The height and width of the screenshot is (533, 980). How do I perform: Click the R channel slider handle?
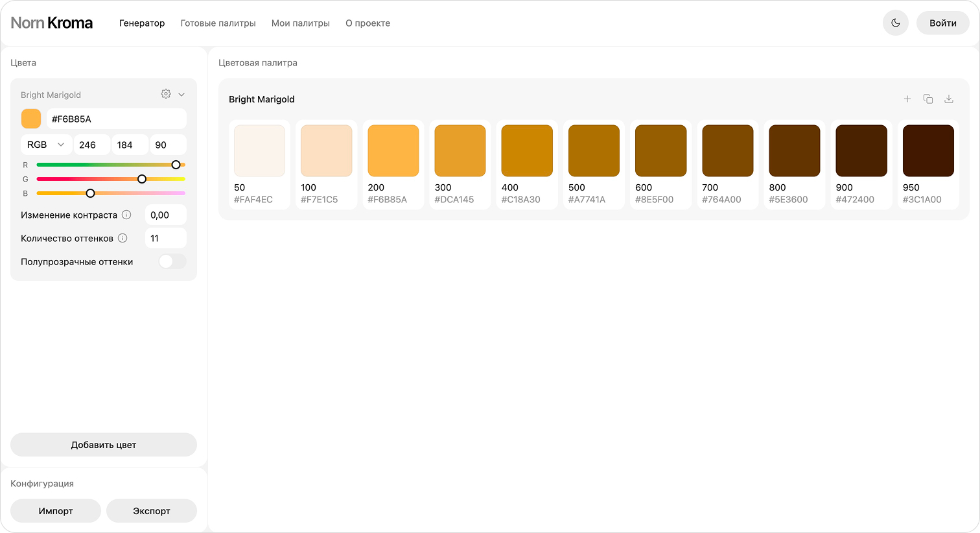click(176, 165)
